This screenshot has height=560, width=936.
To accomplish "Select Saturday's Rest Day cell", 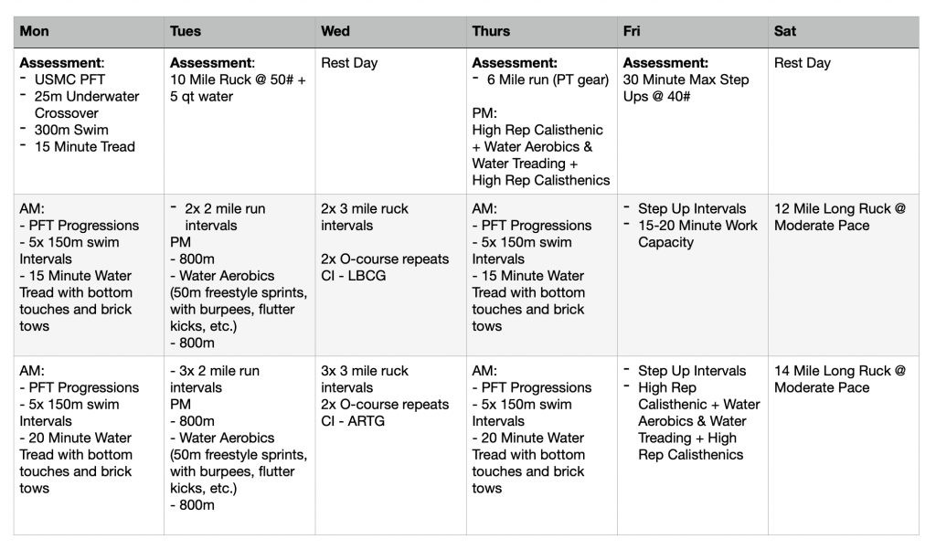I will pos(802,64).
